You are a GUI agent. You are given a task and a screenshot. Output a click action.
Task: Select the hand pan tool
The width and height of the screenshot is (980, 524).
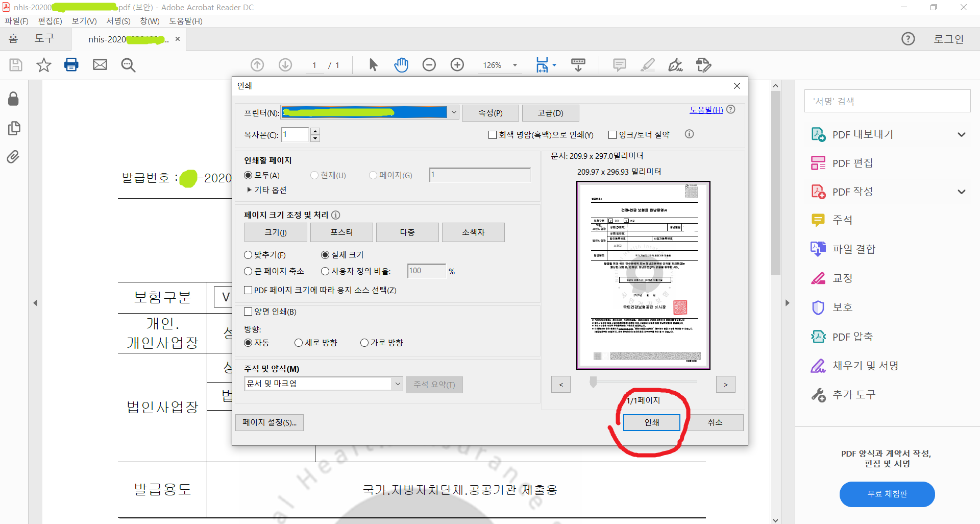(401, 65)
